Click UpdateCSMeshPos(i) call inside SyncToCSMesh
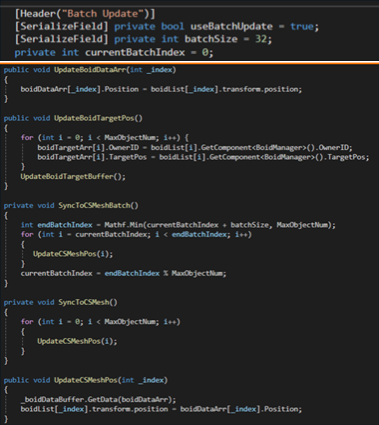 coord(77,341)
